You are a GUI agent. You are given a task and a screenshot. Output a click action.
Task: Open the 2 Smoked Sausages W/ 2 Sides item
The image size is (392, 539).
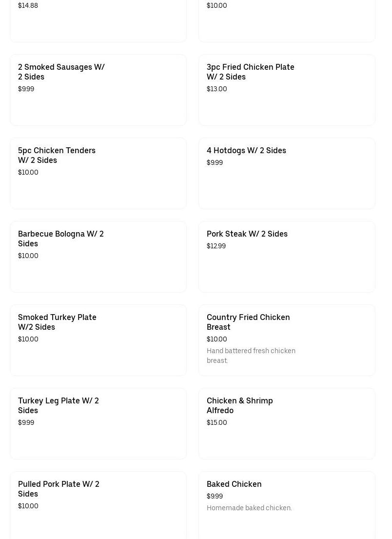click(61, 72)
